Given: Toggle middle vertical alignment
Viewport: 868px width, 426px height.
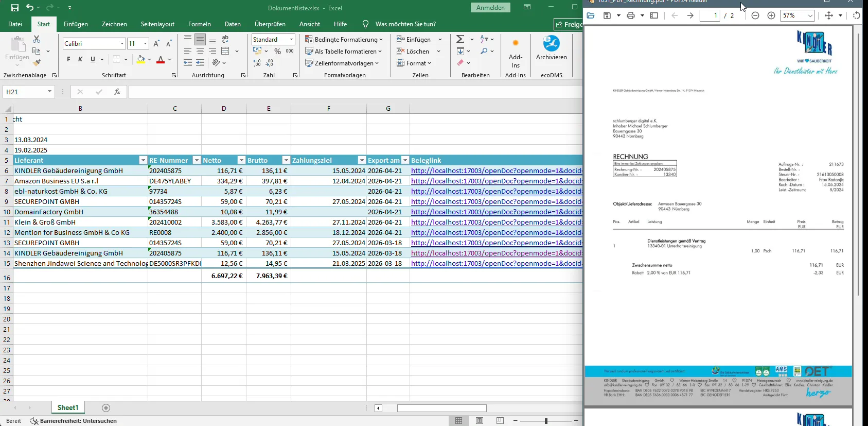Looking at the screenshot, I should (200, 39).
